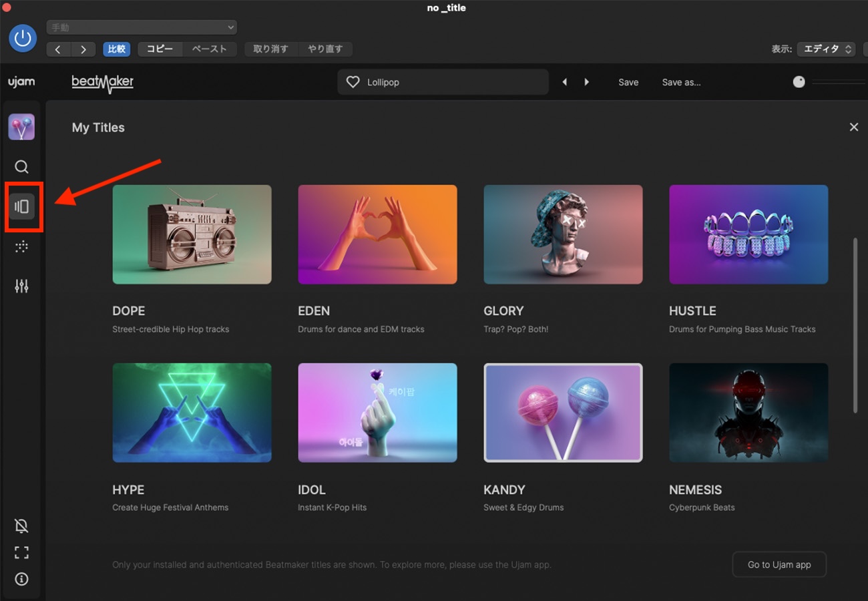Image resolution: width=868 pixels, height=601 pixels.
Task: Open the エディタ view dropdown
Action: (827, 49)
